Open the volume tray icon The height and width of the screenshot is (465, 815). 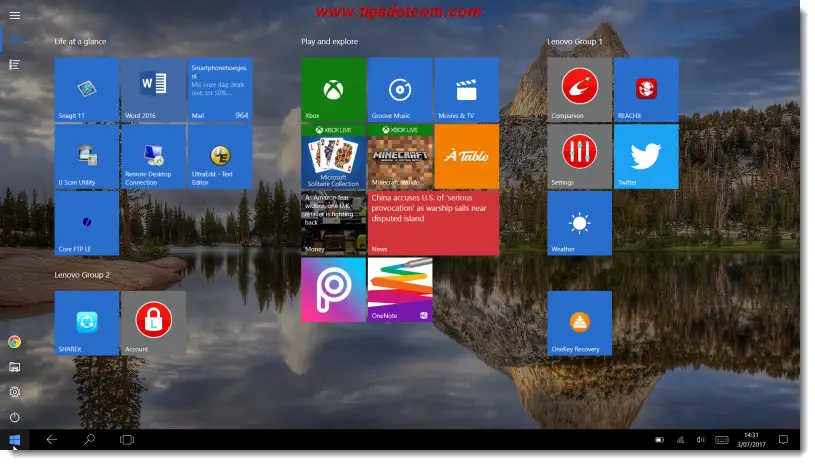coord(701,440)
